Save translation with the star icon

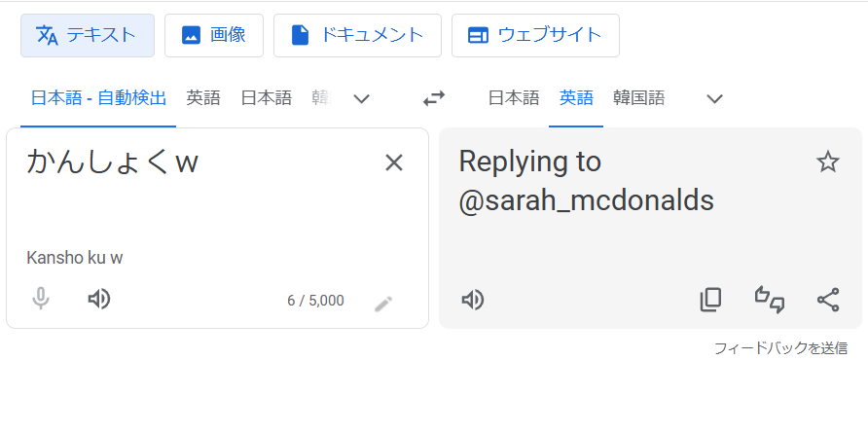click(x=828, y=162)
